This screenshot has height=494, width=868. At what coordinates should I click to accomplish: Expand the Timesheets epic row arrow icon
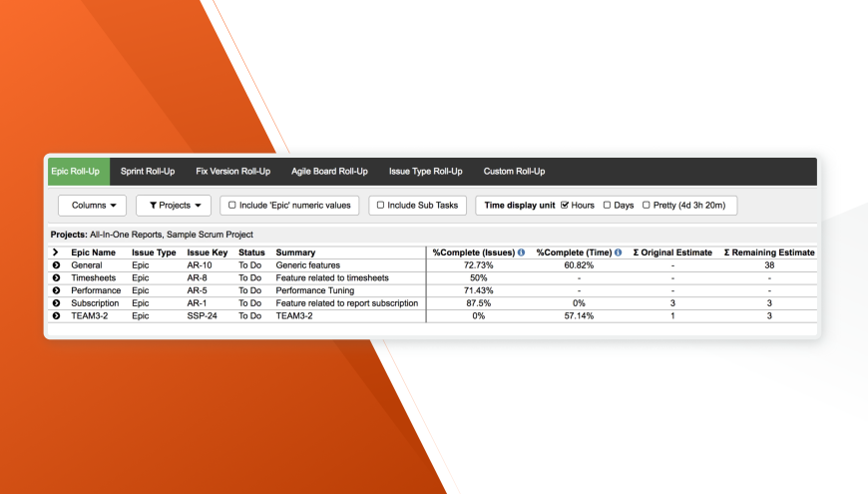(x=57, y=278)
